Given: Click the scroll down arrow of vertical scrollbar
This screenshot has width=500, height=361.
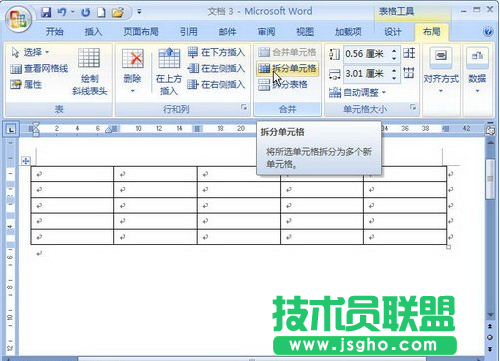Looking at the screenshot, I should [490, 315].
